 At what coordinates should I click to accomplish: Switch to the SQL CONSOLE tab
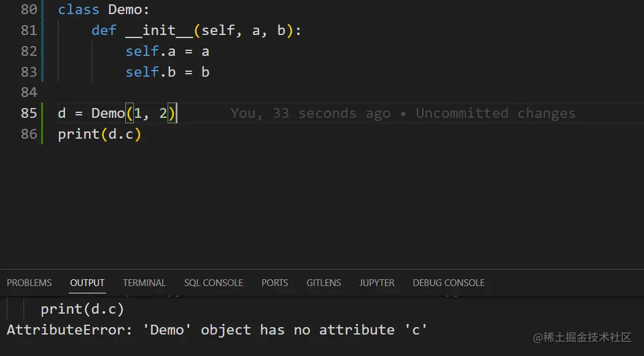point(214,283)
